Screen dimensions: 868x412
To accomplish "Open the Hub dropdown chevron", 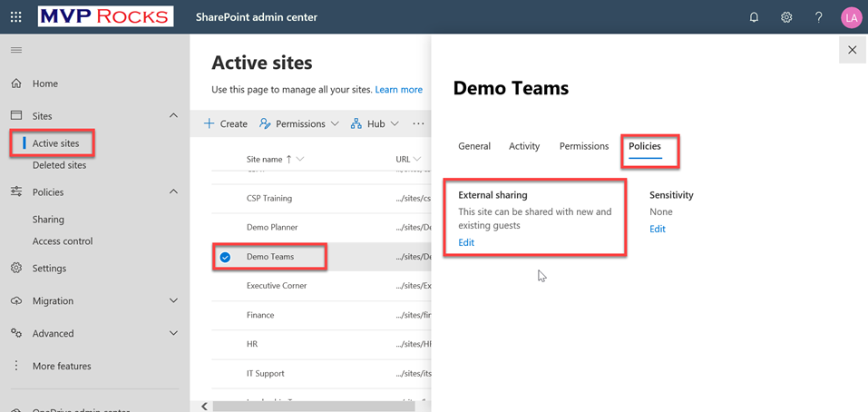I will click(395, 124).
